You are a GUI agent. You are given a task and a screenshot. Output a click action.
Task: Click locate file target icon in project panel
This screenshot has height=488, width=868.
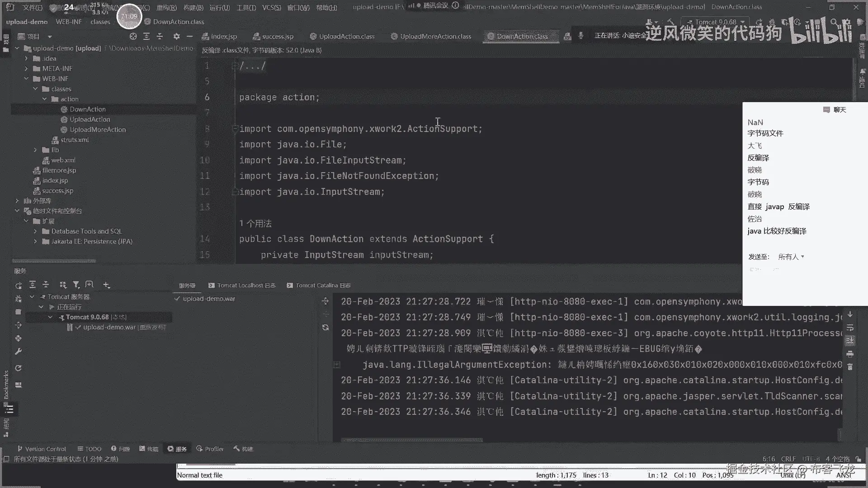click(133, 36)
